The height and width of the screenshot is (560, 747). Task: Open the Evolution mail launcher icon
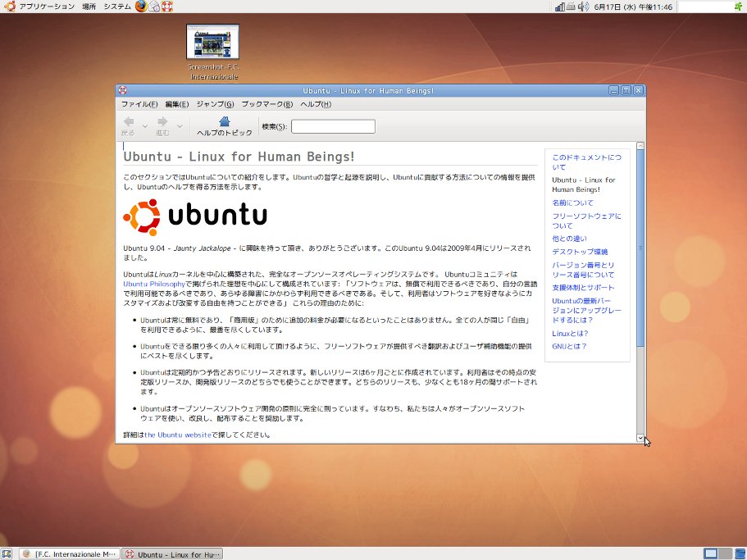154,7
